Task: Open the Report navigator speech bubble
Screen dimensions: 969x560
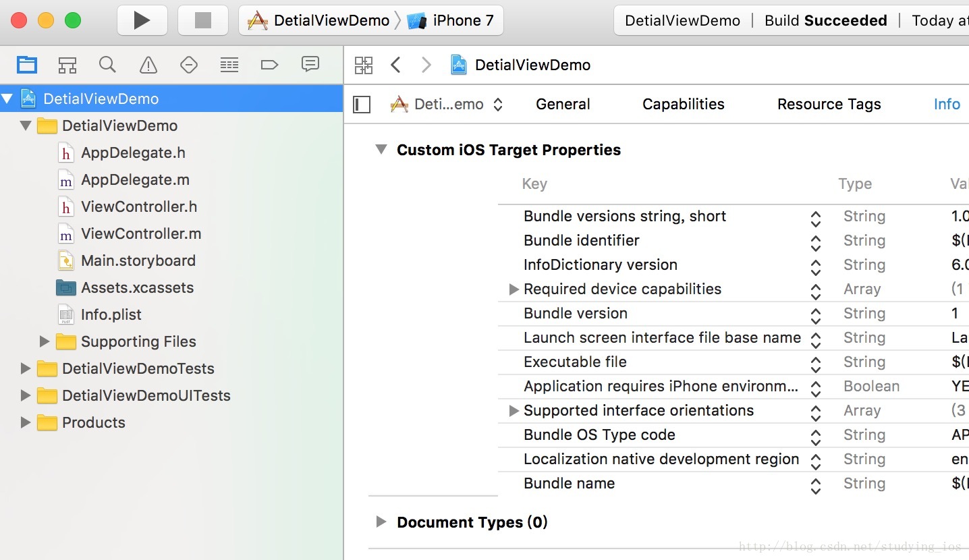Action: coord(310,65)
